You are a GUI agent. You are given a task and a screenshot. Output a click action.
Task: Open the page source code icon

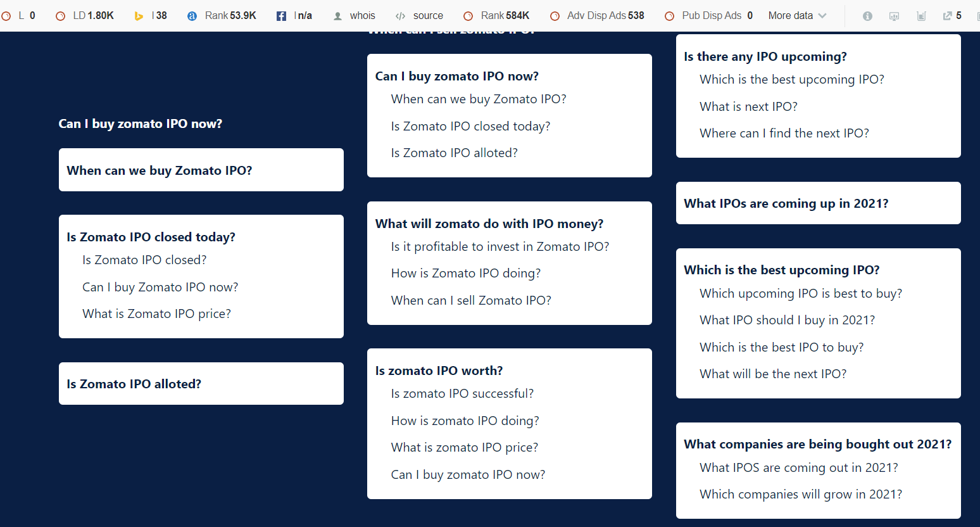pyautogui.click(x=400, y=16)
